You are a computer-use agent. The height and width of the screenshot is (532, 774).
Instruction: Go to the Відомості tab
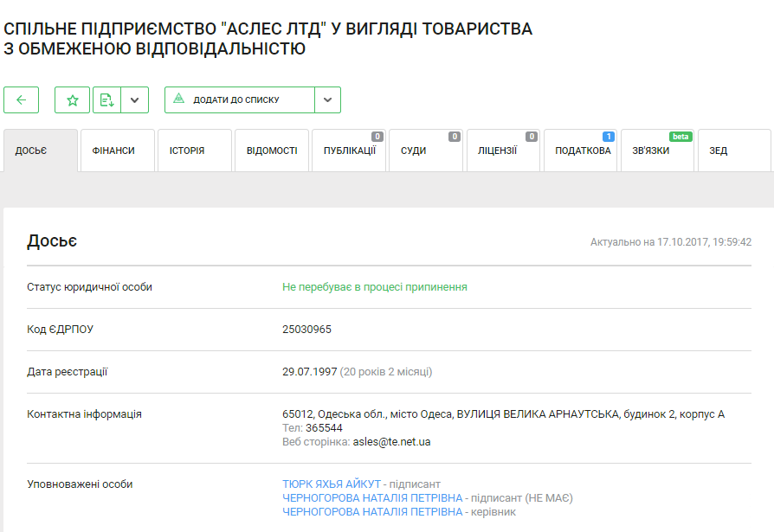coord(271,151)
